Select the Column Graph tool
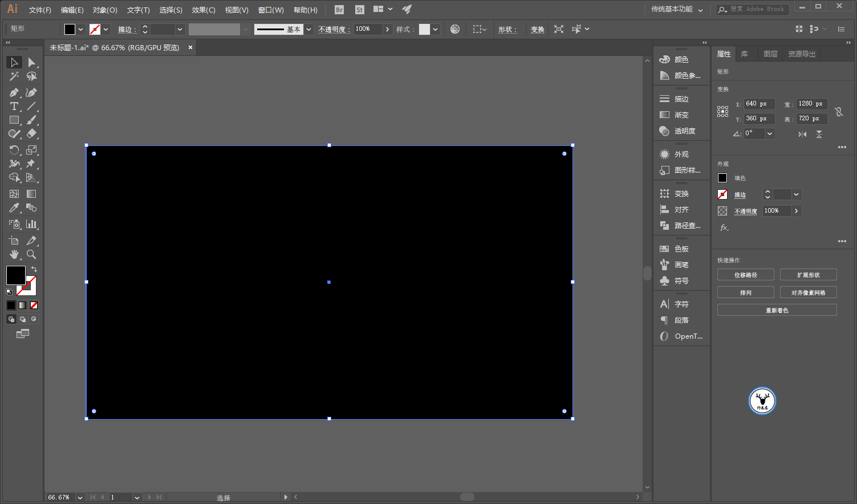The width and height of the screenshot is (857, 504). click(x=31, y=224)
